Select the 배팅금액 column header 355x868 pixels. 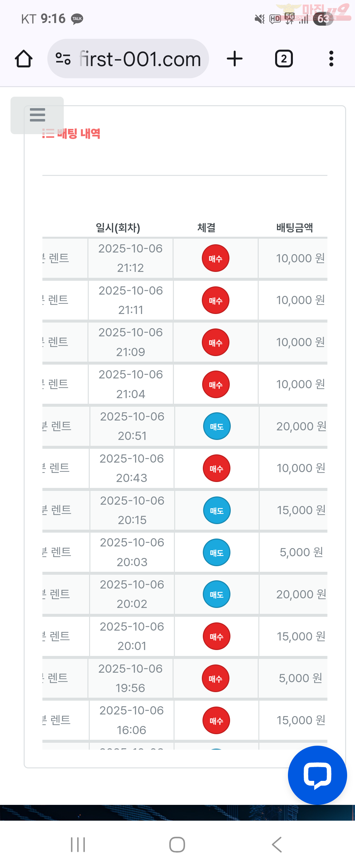click(x=295, y=228)
